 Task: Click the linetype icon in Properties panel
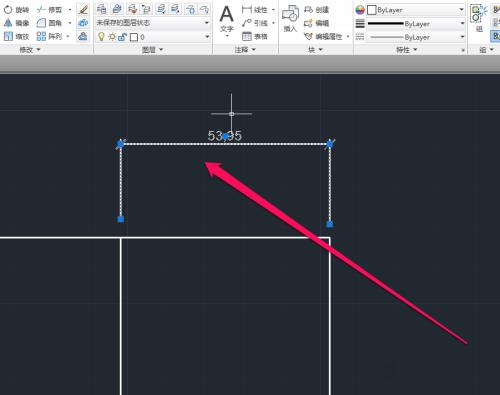coord(360,37)
